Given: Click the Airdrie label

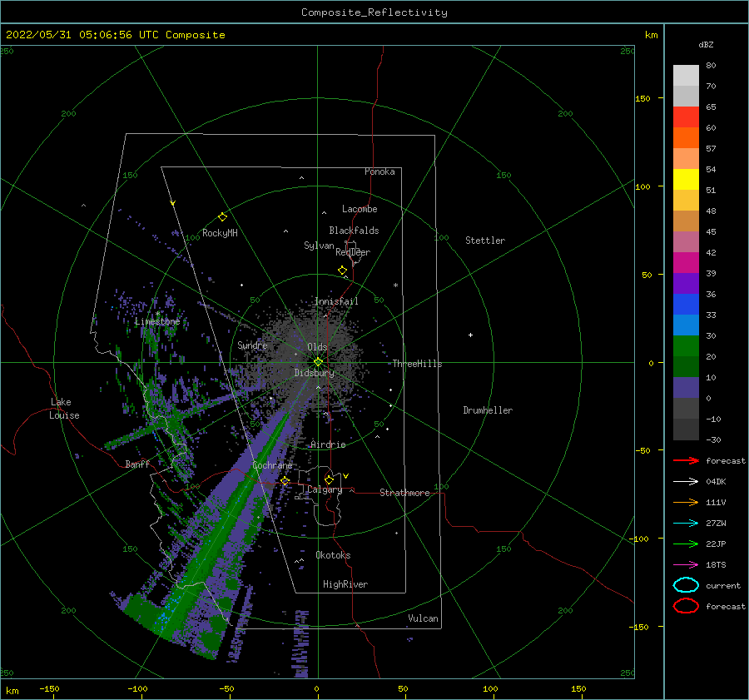Looking at the screenshot, I should (x=328, y=444).
